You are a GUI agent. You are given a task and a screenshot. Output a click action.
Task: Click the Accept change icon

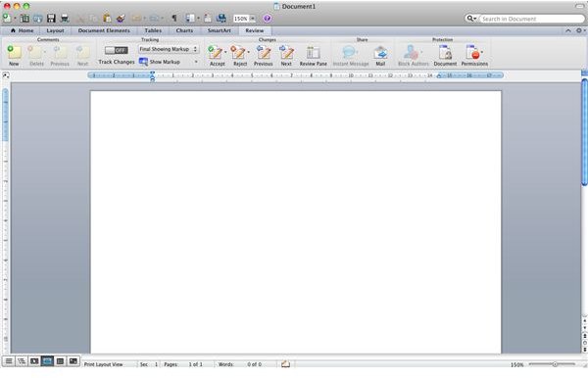pyautogui.click(x=216, y=53)
